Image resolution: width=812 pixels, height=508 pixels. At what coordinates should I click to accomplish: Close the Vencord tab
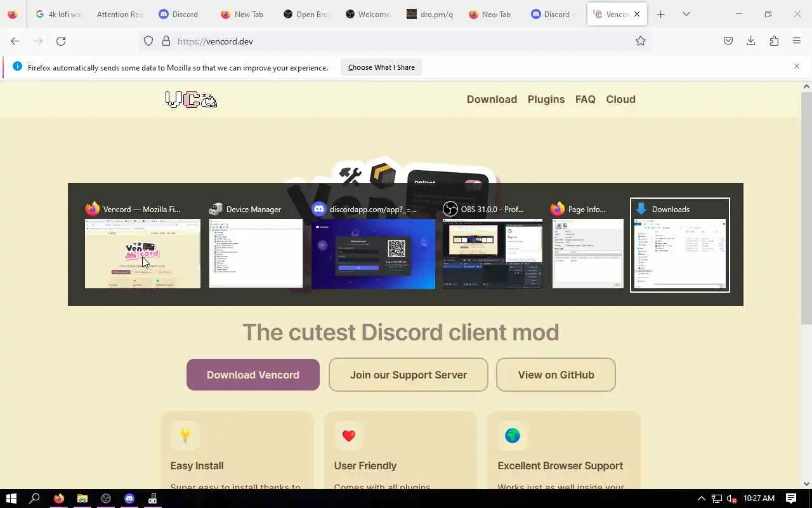[x=637, y=14]
